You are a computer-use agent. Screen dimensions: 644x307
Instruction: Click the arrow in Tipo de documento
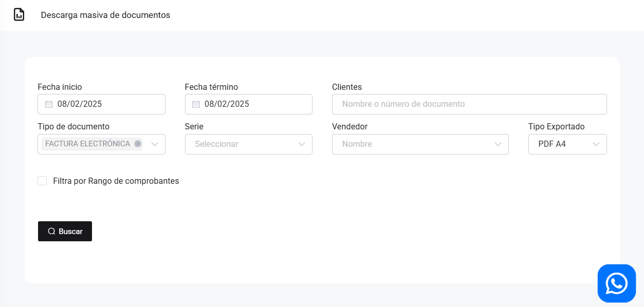tap(155, 144)
